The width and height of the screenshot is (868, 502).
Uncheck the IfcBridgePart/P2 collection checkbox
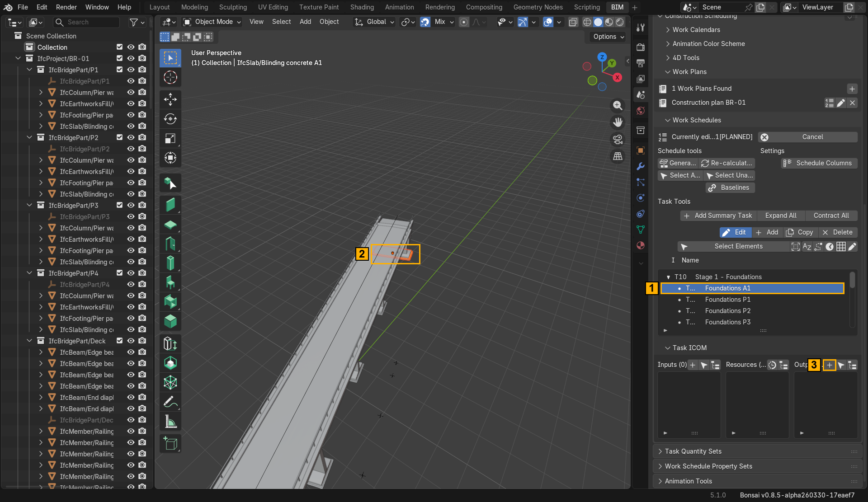click(119, 137)
